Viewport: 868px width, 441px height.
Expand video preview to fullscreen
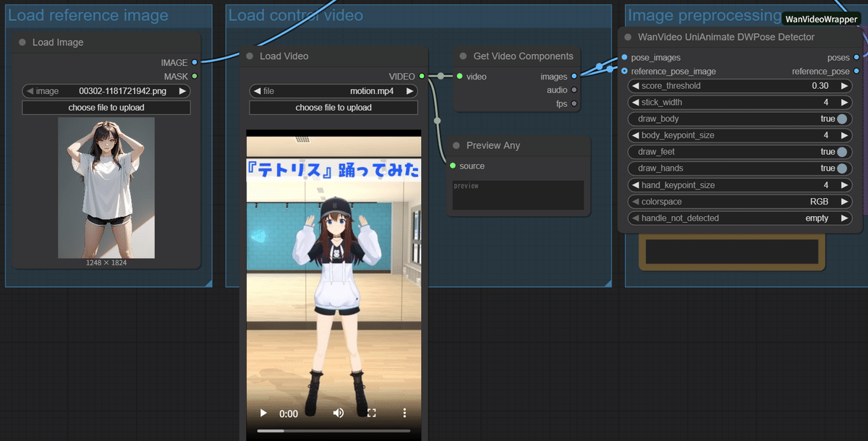coord(371,413)
